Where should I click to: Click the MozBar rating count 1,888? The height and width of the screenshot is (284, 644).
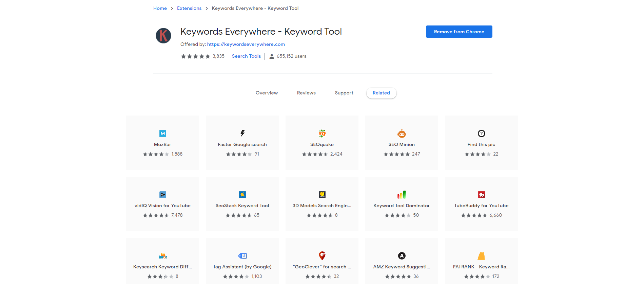[x=177, y=154]
